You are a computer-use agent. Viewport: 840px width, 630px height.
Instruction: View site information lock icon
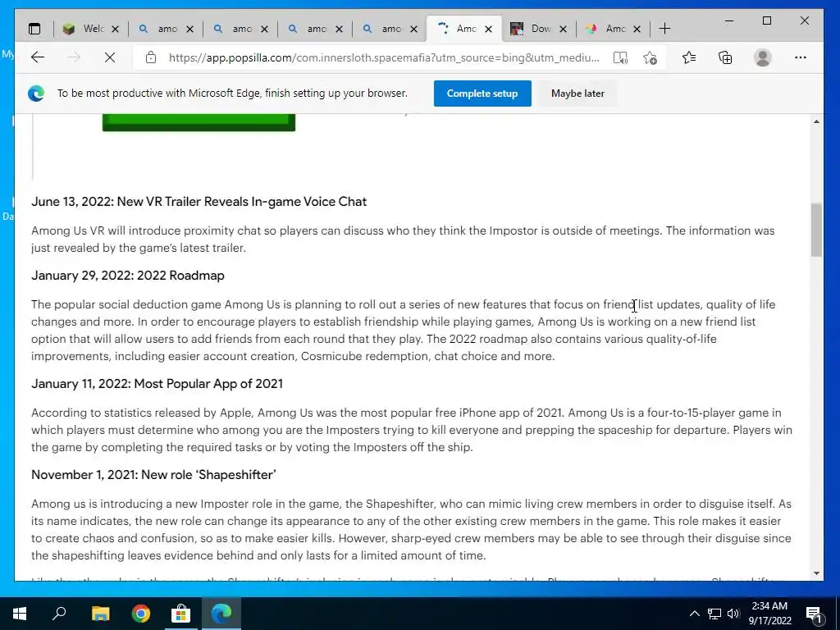[151, 57]
